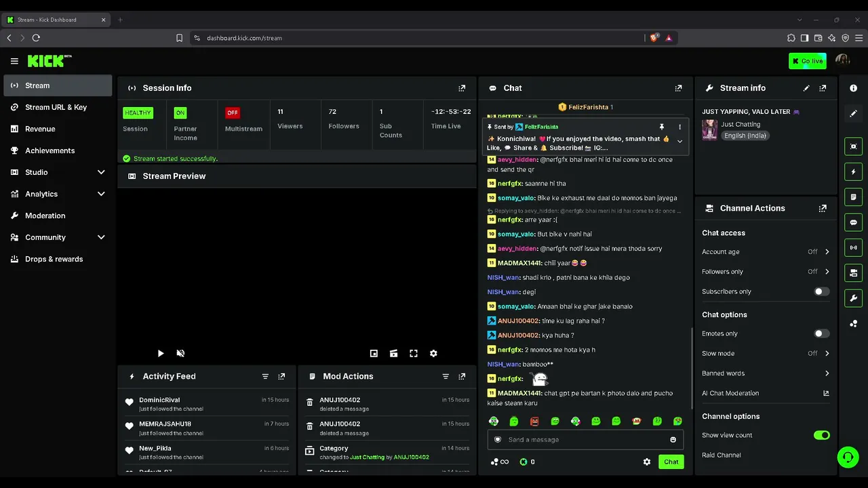This screenshot has height=488, width=868.
Task: Unpin the pinned chat message
Action: [x=662, y=127]
